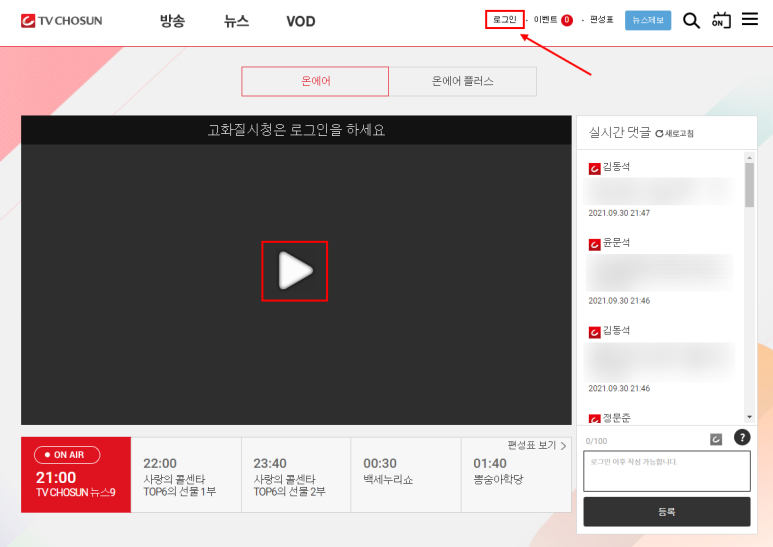Click the username 윤문석
Viewport: 773px width, 547px height.
pyautogui.click(x=616, y=242)
